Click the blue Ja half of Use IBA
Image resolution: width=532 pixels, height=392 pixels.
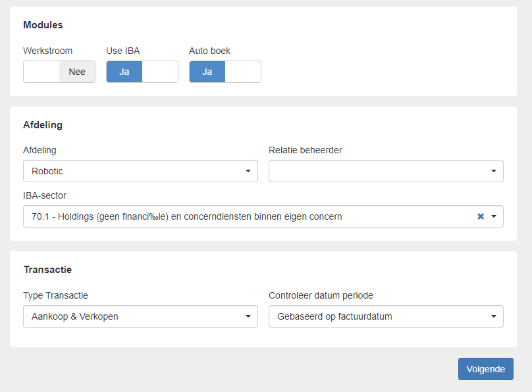click(x=124, y=72)
